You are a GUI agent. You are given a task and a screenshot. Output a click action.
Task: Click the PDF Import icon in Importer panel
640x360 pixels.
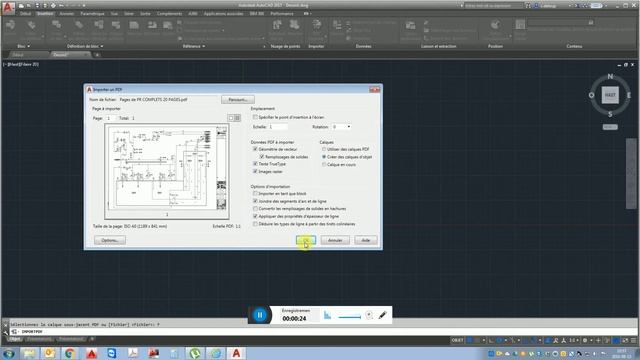(317, 25)
